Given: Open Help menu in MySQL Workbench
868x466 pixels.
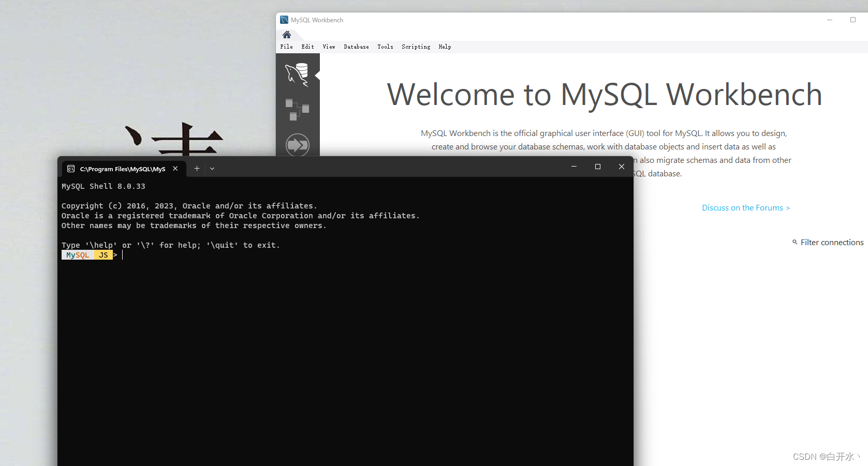Looking at the screenshot, I should (445, 47).
